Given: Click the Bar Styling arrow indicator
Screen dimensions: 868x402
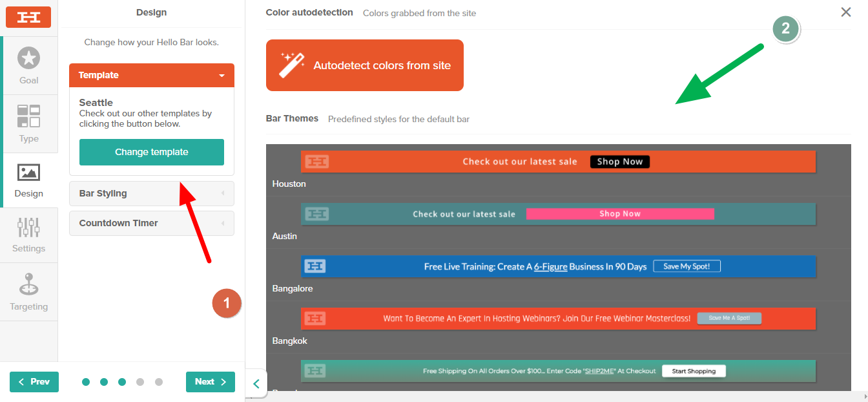Looking at the screenshot, I should [223, 193].
